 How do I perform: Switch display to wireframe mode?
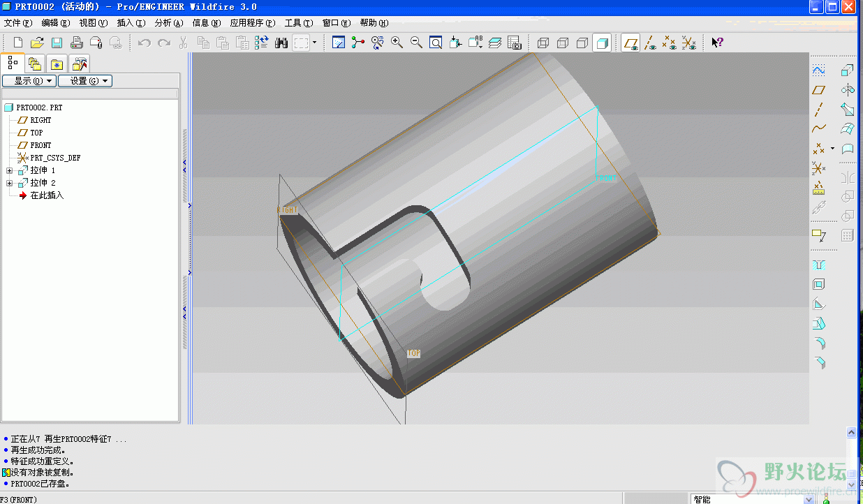coord(543,43)
